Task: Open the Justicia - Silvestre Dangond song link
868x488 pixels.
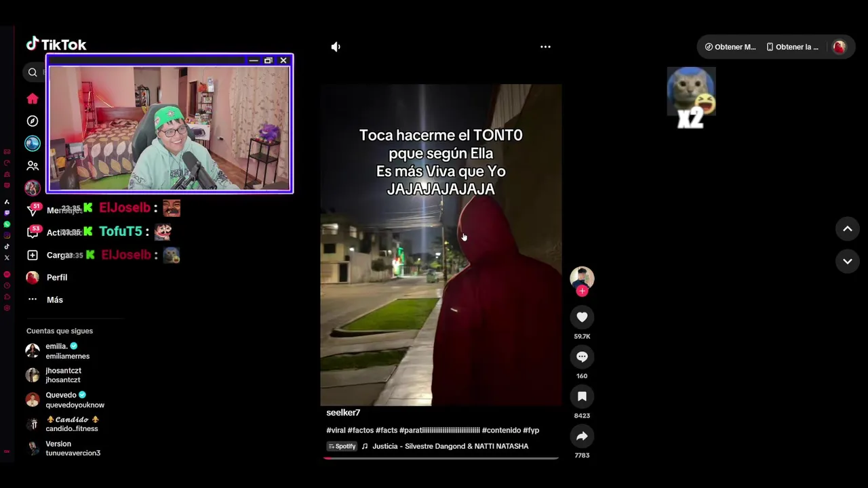Action: tap(450, 447)
